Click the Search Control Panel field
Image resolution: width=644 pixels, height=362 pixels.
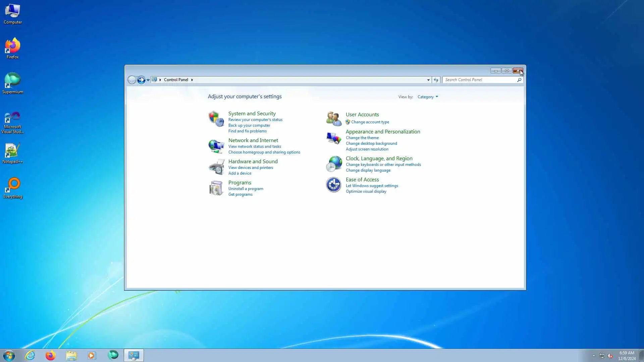pyautogui.click(x=480, y=80)
